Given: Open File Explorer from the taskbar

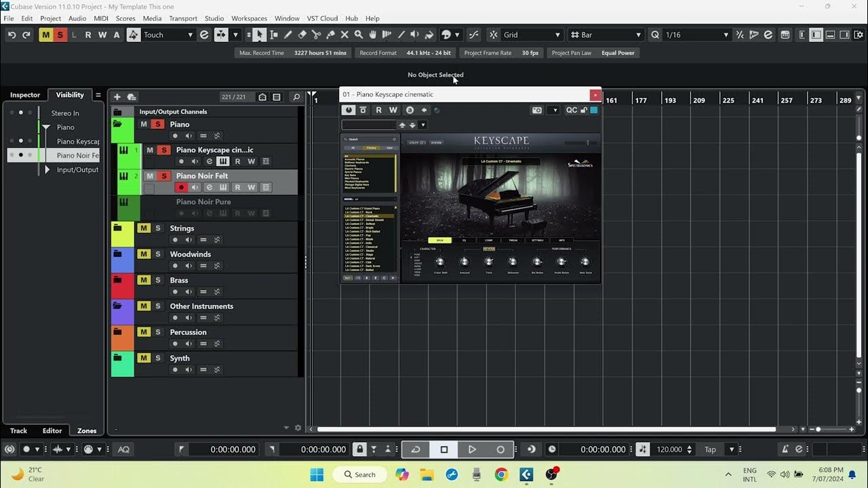Looking at the screenshot, I should 427,474.
